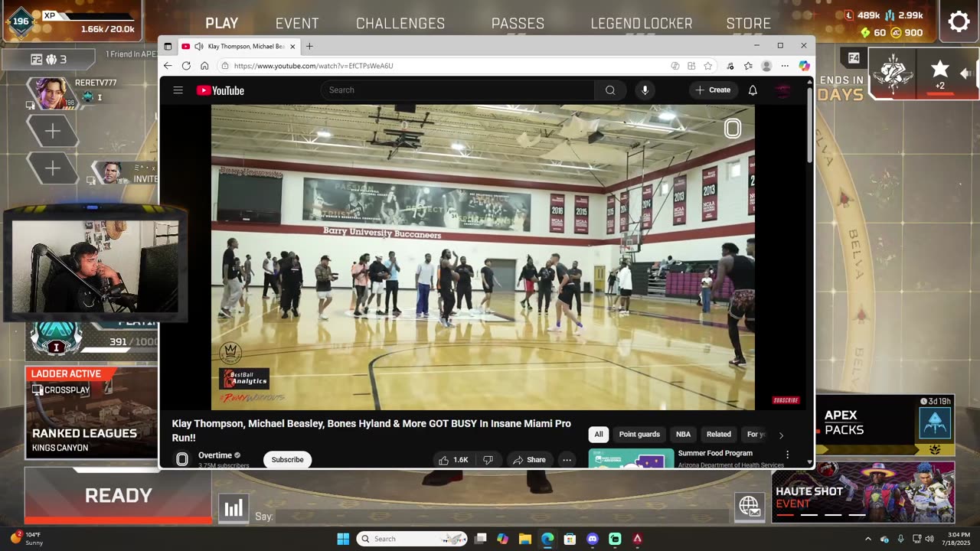
Task: Click the READY button in Apex
Action: (x=119, y=496)
